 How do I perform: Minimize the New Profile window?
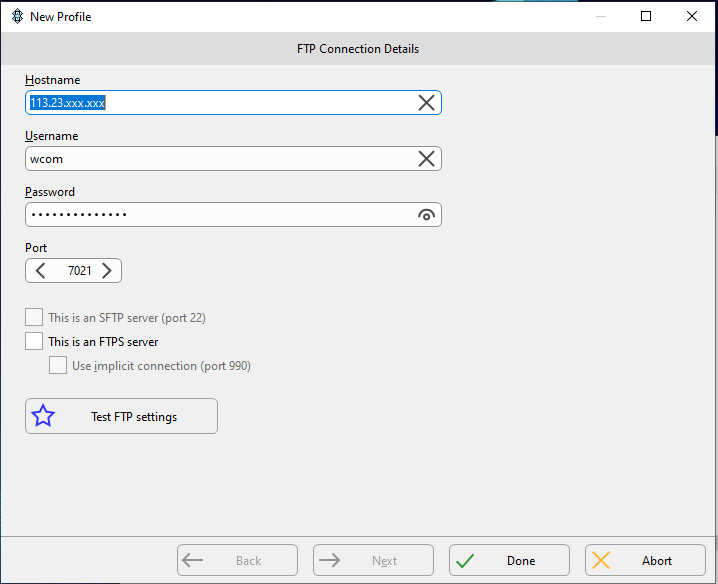[x=601, y=16]
